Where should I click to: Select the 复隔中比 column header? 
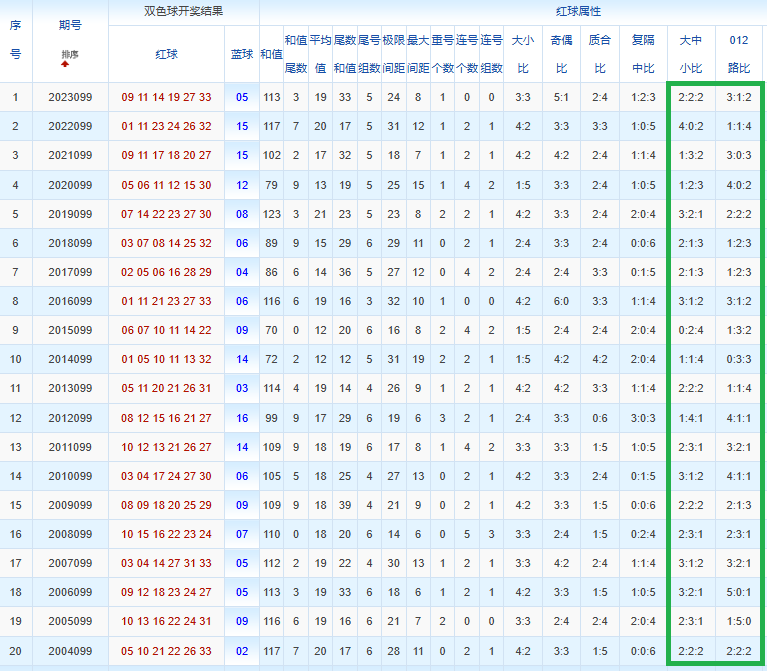tap(643, 54)
